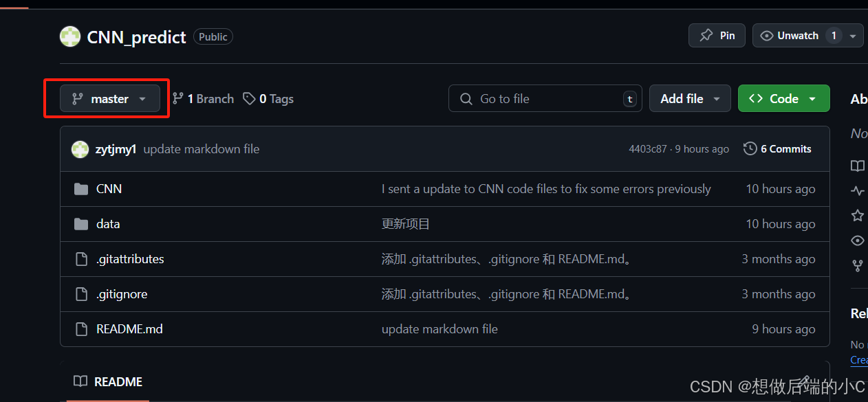Viewport: 868px width, 402px height.
Task: Click the 10 hours ago timestamp for CNN
Action: pos(781,189)
